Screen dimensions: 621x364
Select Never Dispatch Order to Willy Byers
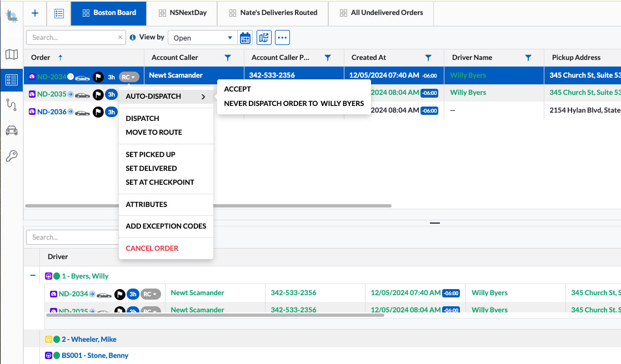pyautogui.click(x=294, y=104)
